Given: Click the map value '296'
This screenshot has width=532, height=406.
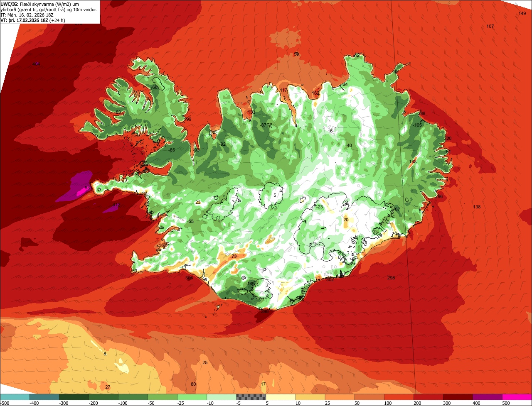Looking at the screenshot, I should pos(439,196).
